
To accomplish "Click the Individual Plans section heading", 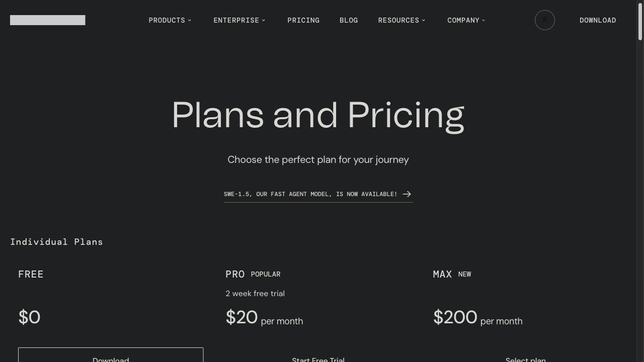I will pyautogui.click(x=57, y=242).
